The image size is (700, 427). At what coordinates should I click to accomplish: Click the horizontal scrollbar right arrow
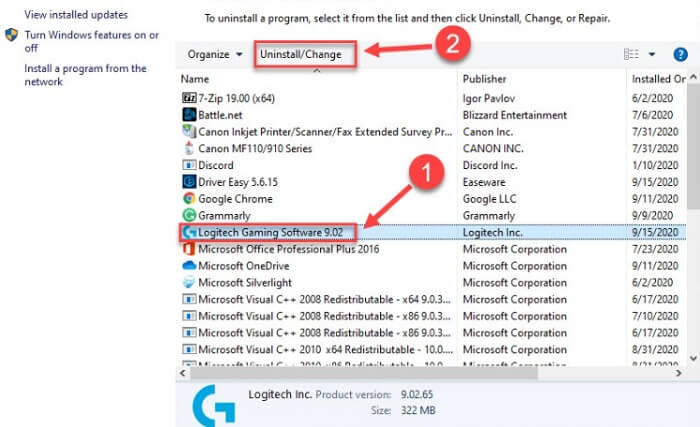(679, 373)
